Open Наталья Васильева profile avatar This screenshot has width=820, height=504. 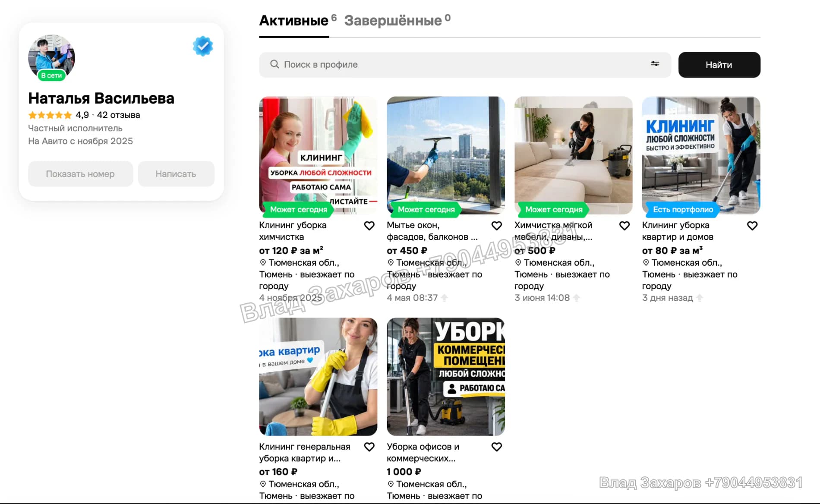[x=51, y=58]
